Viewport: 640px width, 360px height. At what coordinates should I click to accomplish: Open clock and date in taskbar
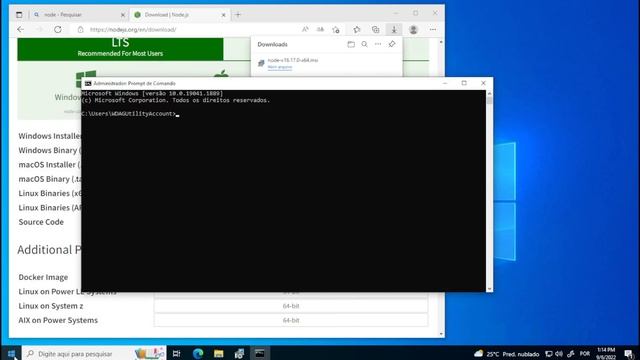[x=606, y=353]
